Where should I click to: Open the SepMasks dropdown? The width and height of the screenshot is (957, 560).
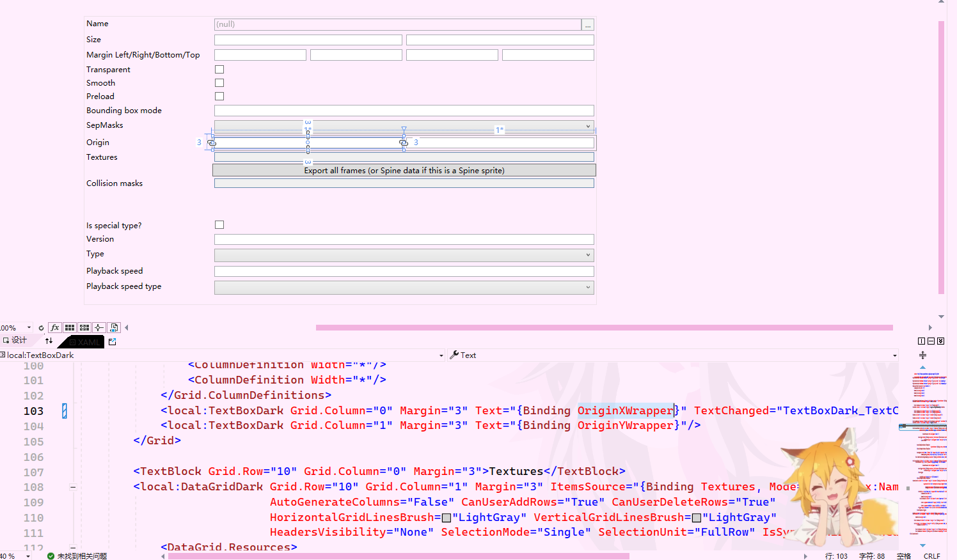pyautogui.click(x=588, y=126)
